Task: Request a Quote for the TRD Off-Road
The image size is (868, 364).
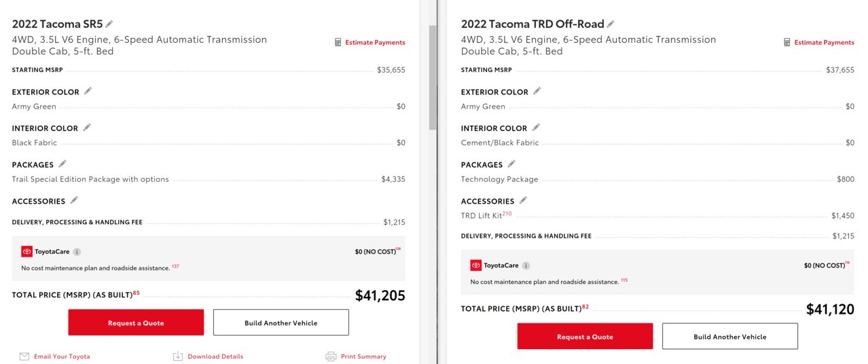Action: 585,336
